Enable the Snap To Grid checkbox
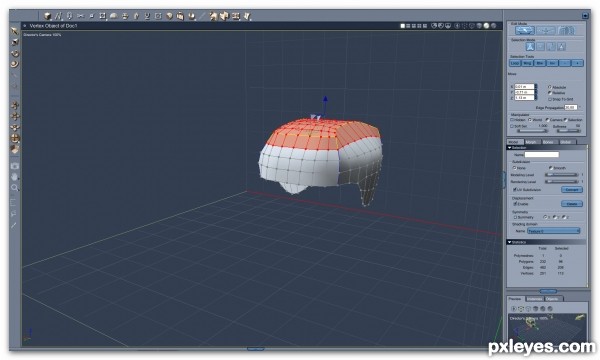Screen dimensions: 600x360 pos(550,99)
